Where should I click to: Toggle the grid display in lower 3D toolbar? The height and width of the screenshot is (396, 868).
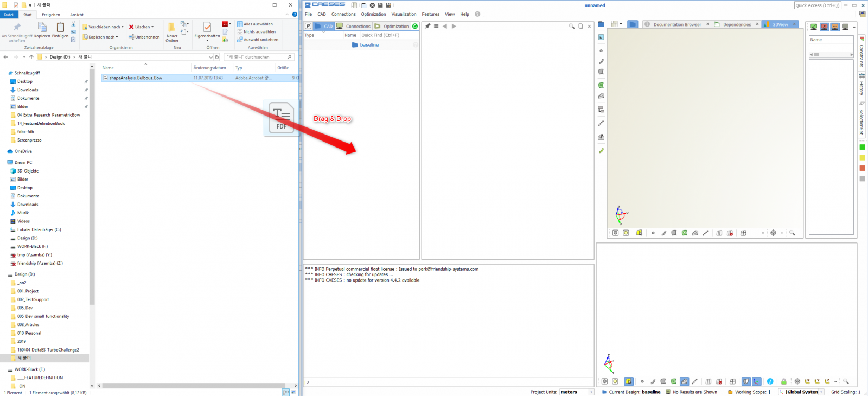point(732,381)
